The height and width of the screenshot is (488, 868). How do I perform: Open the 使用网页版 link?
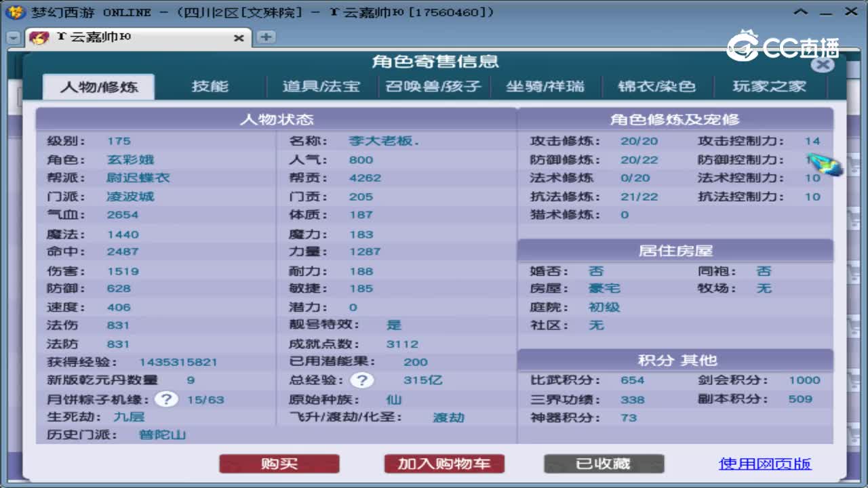[765, 464]
